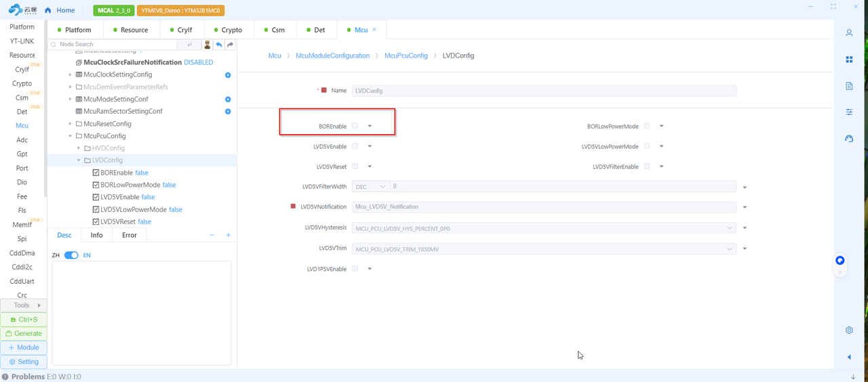Collapse the LVDConfig tree node

(79, 161)
